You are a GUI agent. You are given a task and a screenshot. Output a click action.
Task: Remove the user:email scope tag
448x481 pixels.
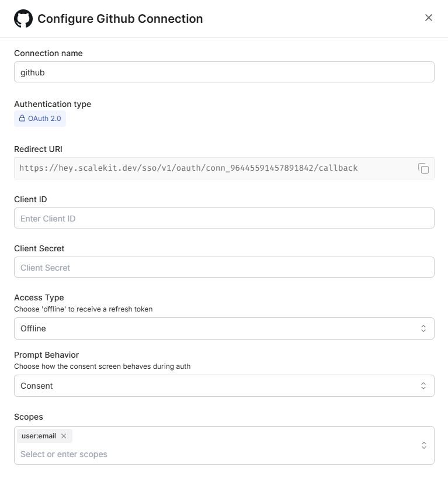(x=64, y=436)
